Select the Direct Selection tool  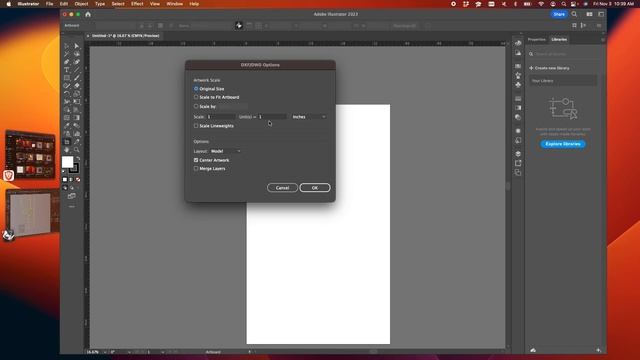click(x=76, y=46)
